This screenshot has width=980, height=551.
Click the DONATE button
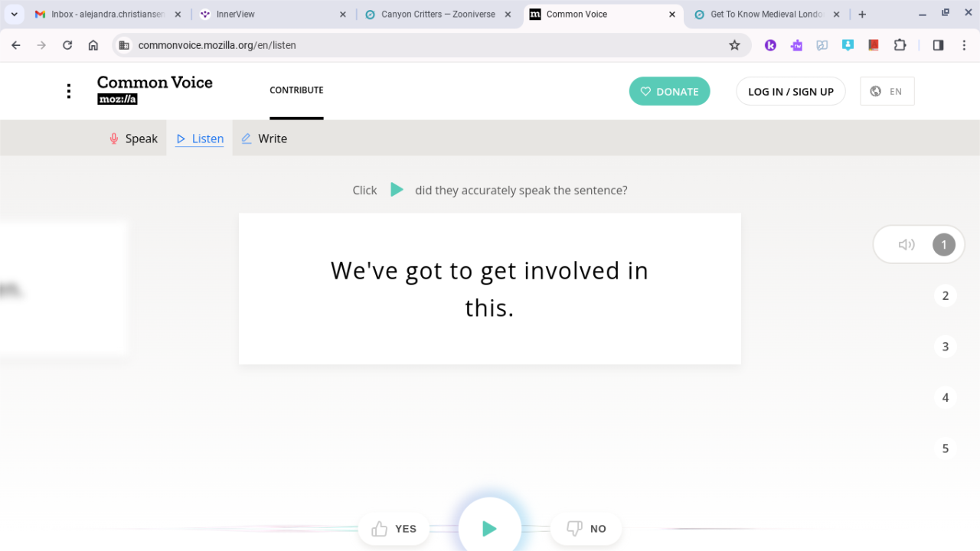(x=669, y=91)
